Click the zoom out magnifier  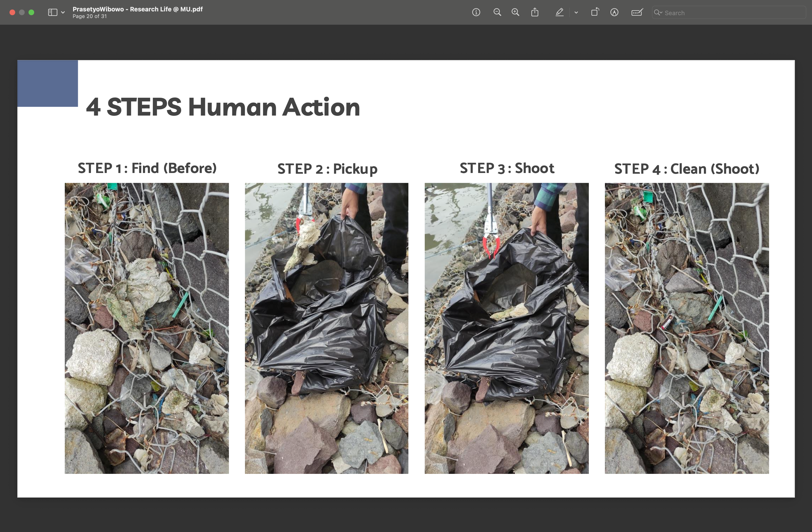[x=497, y=13]
